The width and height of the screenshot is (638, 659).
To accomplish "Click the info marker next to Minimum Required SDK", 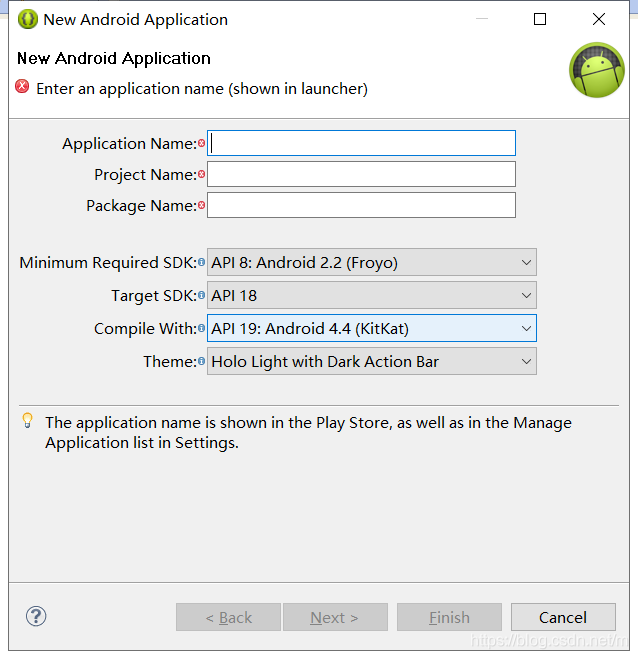I will pyautogui.click(x=202, y=262).
